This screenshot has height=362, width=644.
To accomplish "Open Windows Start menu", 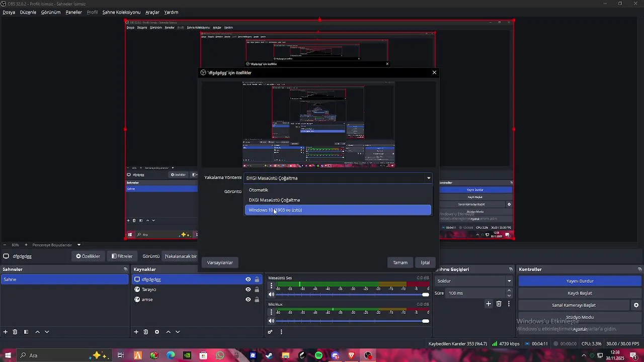I will [x=8, y=355].
